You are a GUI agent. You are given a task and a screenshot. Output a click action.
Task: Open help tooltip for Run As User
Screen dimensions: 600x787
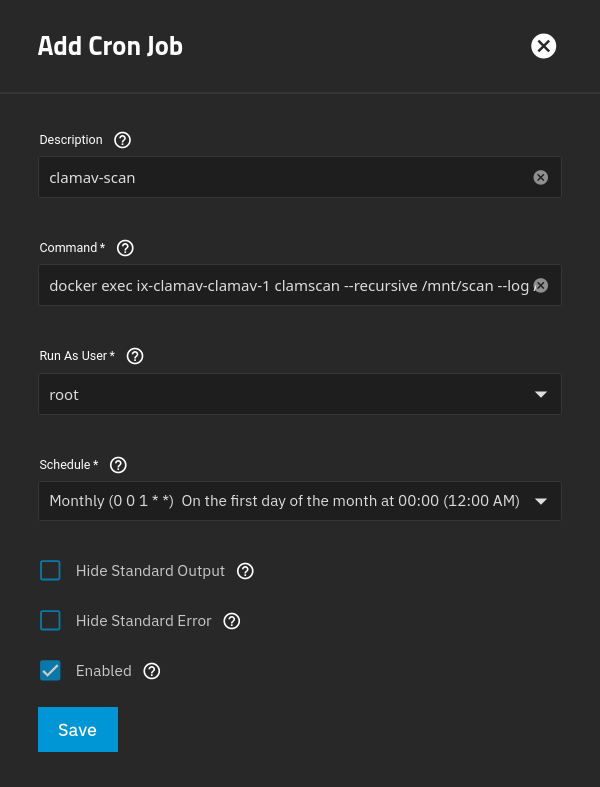(135, 356)
